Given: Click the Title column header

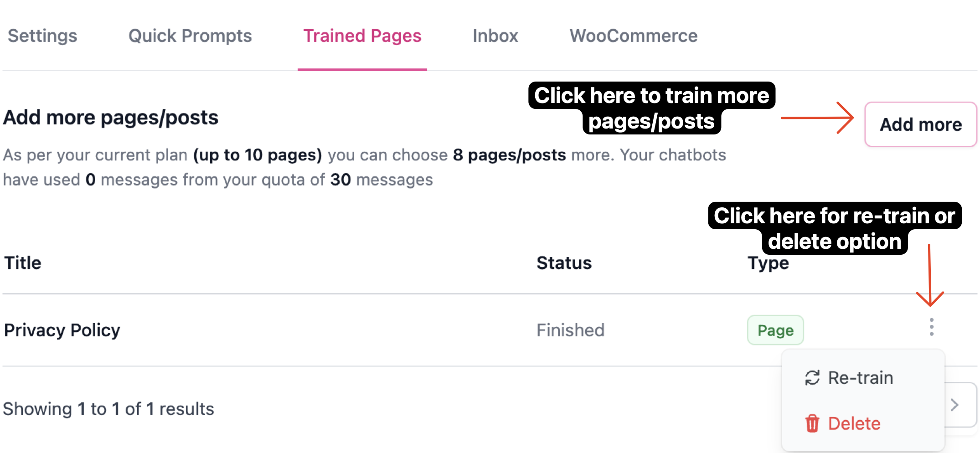Looking at the screenshot, I should 22,263.
